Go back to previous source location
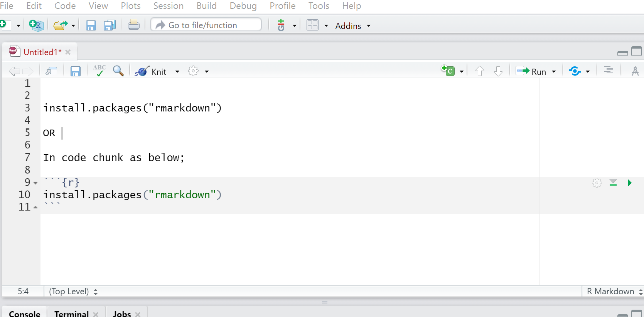This screenshot has width=644, height=317. point(14,71)
